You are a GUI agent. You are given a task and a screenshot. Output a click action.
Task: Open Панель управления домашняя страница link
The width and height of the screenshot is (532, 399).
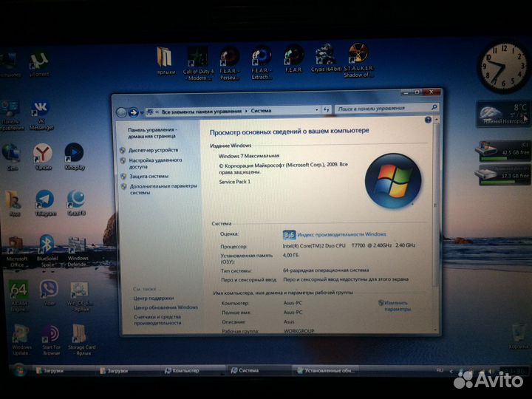point(152,133)
